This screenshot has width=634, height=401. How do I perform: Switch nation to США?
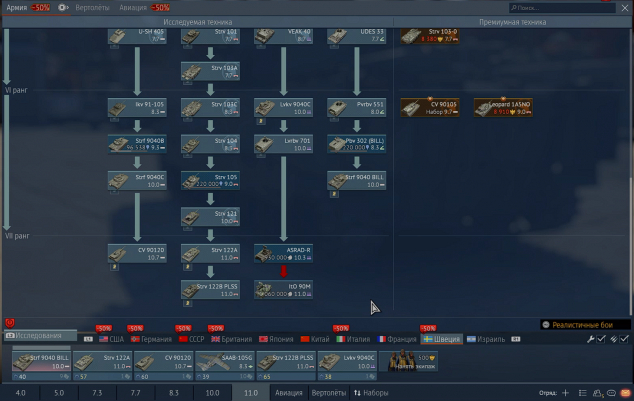112,339
